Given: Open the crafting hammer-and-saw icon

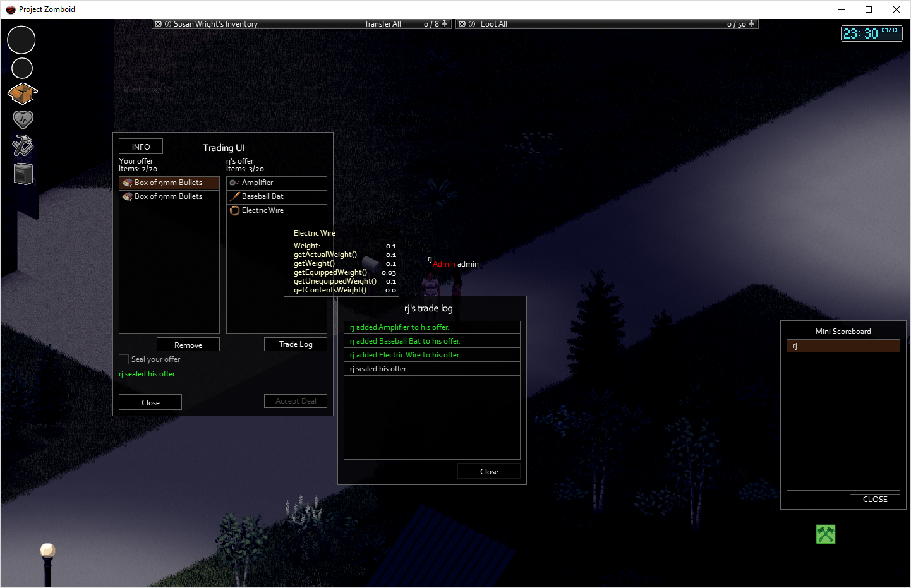Looking at the screenshot, I should [23, 145].
